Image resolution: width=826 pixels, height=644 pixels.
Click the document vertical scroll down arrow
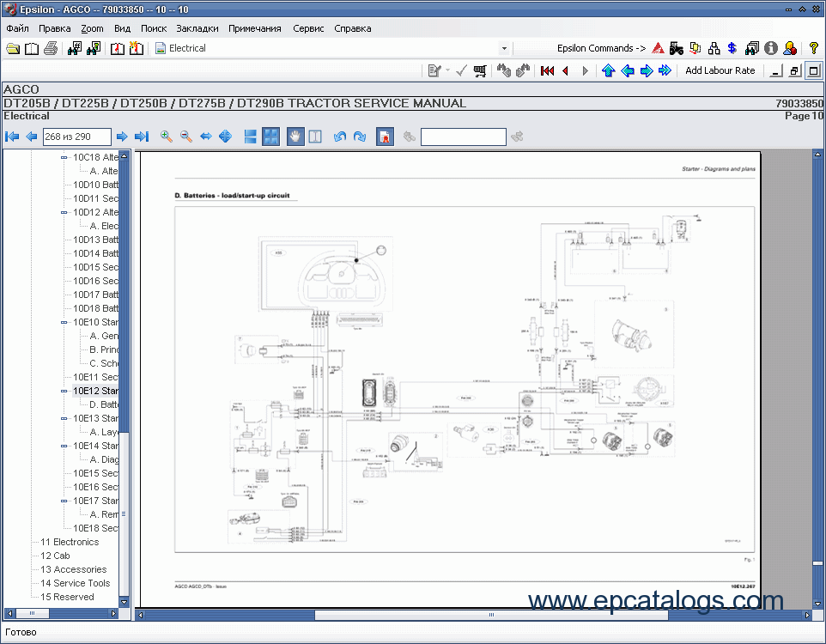tap(817, 604)
